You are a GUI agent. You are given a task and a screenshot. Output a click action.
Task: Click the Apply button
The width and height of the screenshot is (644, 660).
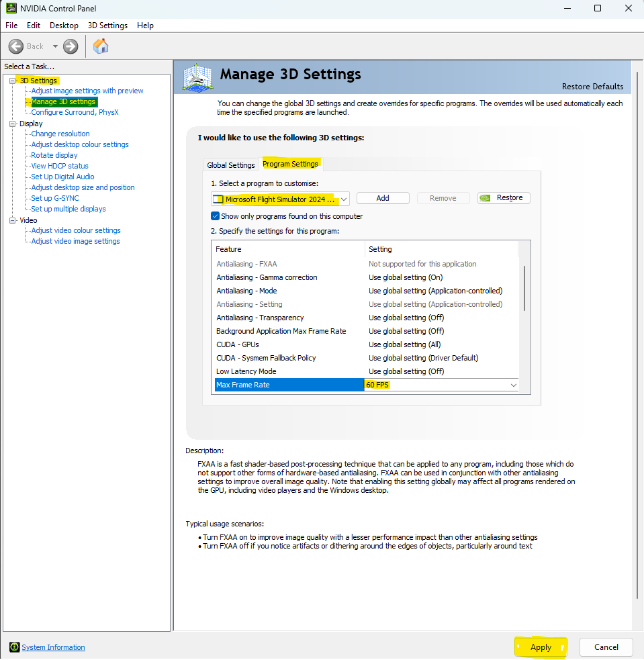pos(541,647)
